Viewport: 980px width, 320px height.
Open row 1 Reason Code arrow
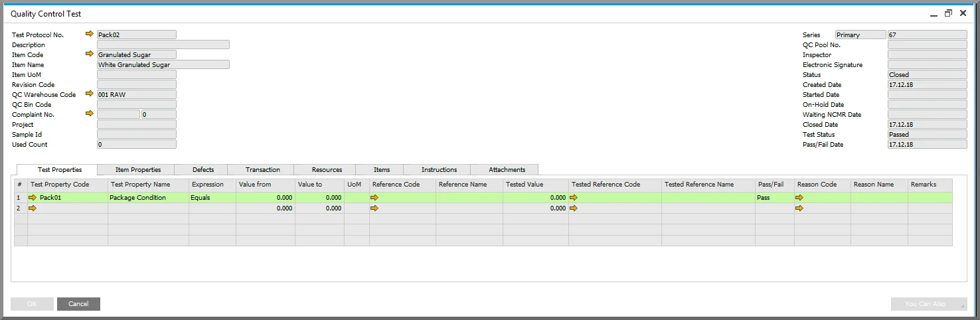point(800,198)
